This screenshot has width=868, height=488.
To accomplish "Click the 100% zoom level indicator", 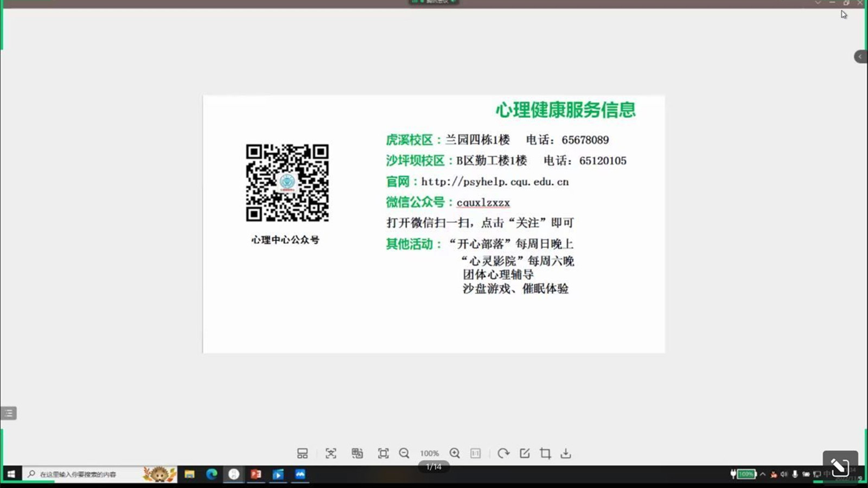I will (429, 453).
